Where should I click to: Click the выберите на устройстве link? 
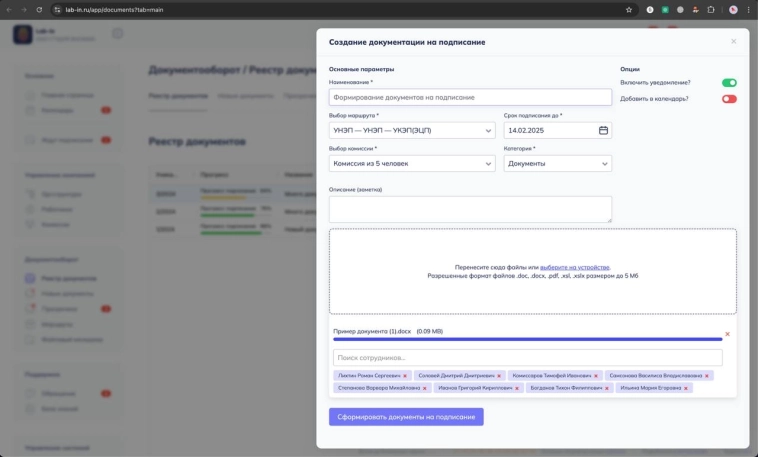click(574, 267)
